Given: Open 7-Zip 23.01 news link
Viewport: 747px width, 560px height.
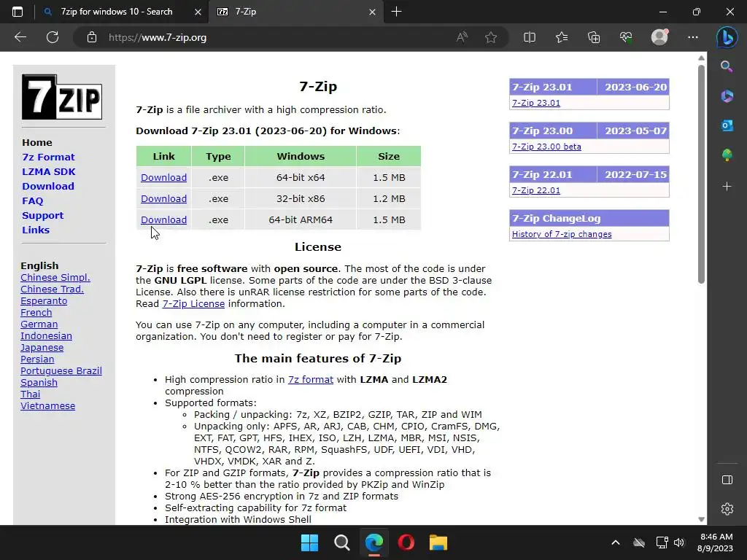Looking at the screenshot, I should 536,103.
